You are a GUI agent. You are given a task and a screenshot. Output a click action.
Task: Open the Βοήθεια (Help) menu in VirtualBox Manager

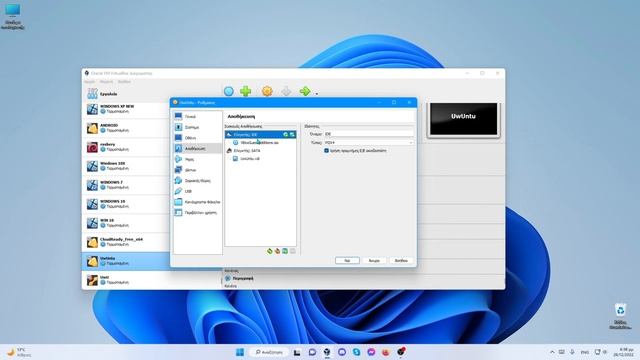tap(124, 82)
